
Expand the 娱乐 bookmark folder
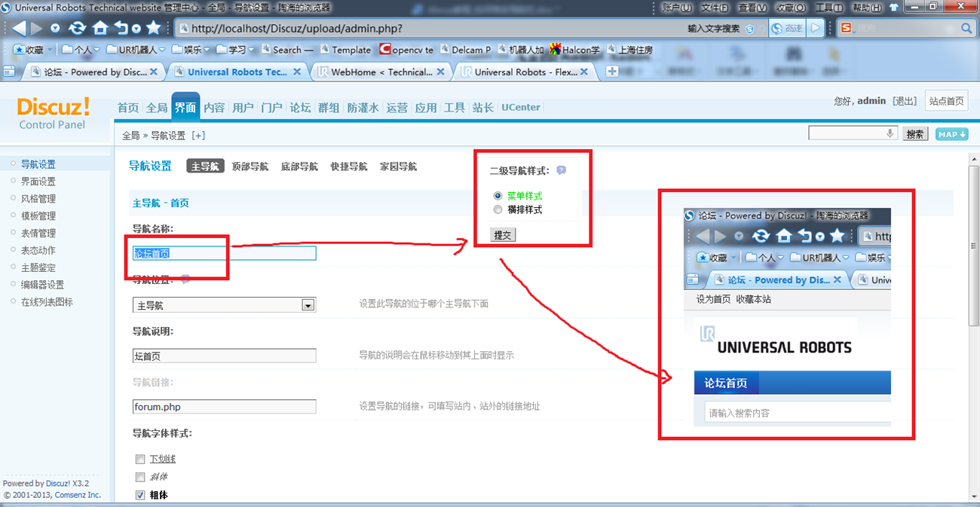tap(206, 50)
